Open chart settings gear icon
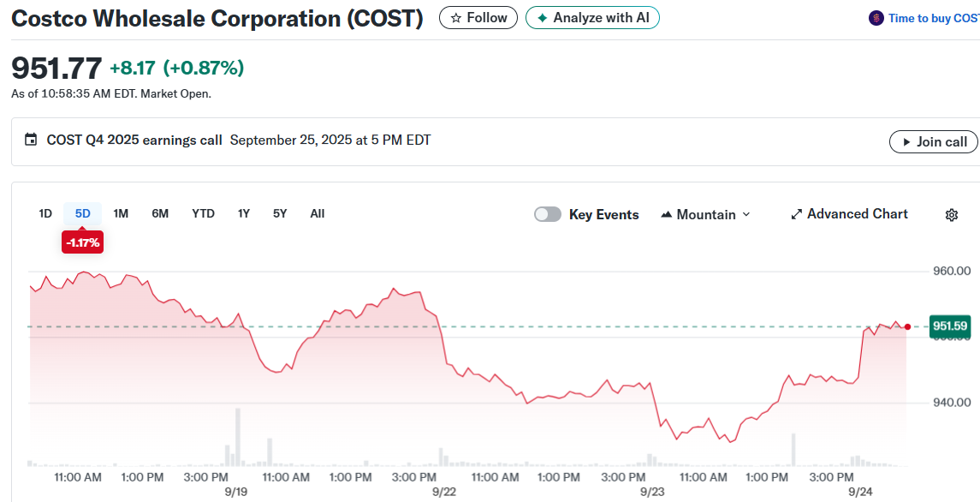Viewport: 980px width, 502px height. (x=951, y=215)
